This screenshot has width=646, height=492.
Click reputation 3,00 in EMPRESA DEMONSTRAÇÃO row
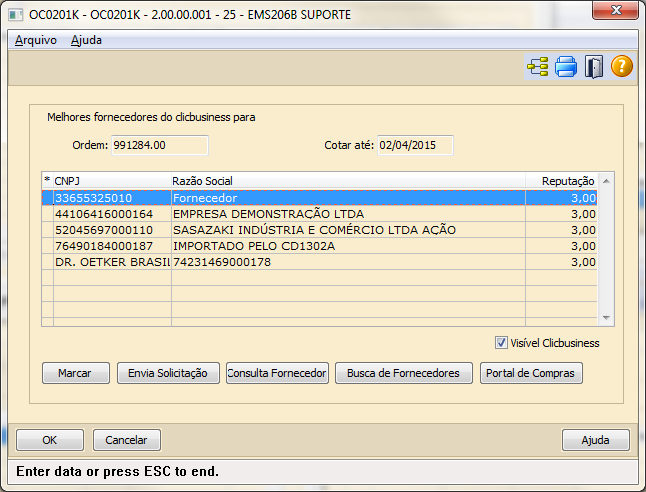point(561,214)
